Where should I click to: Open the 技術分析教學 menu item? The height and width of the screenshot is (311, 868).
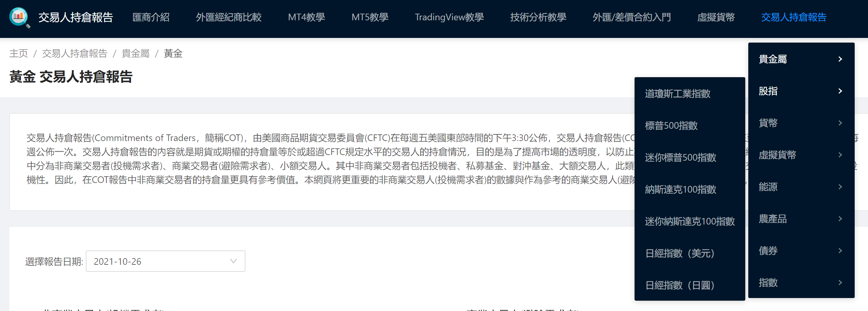[x=538, y=17]
